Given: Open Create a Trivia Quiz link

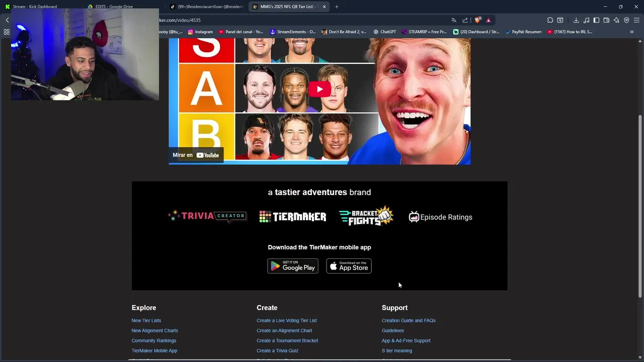Looking at the screenshot, I should click(277, 350).
